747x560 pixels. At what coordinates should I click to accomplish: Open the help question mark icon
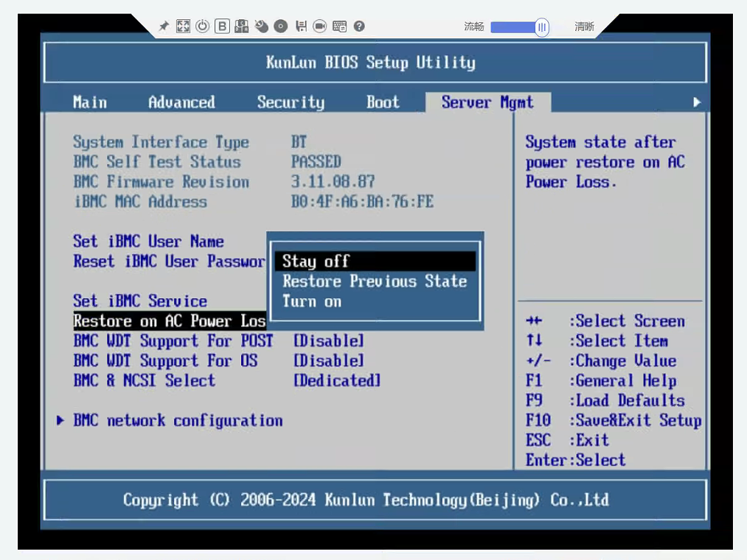pos(359,27)
